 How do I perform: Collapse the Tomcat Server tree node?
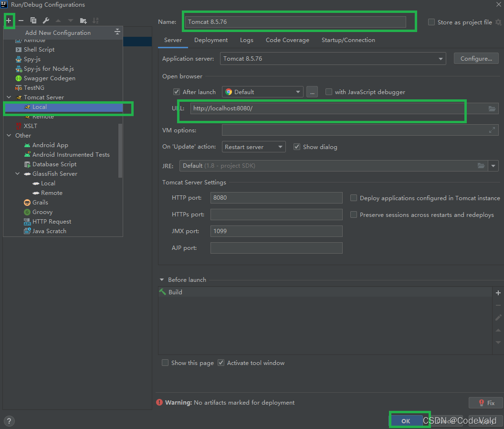tap(9, 97)
